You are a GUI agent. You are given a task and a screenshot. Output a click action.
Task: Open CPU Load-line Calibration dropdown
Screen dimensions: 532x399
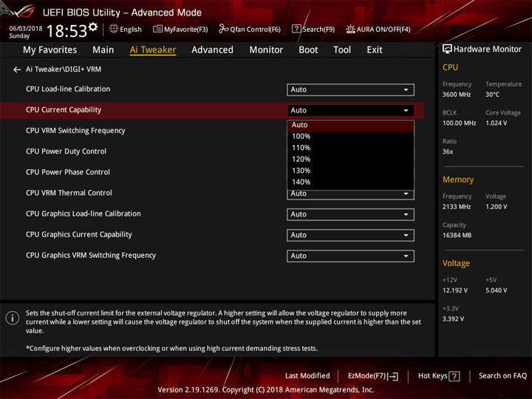[350, 90]
